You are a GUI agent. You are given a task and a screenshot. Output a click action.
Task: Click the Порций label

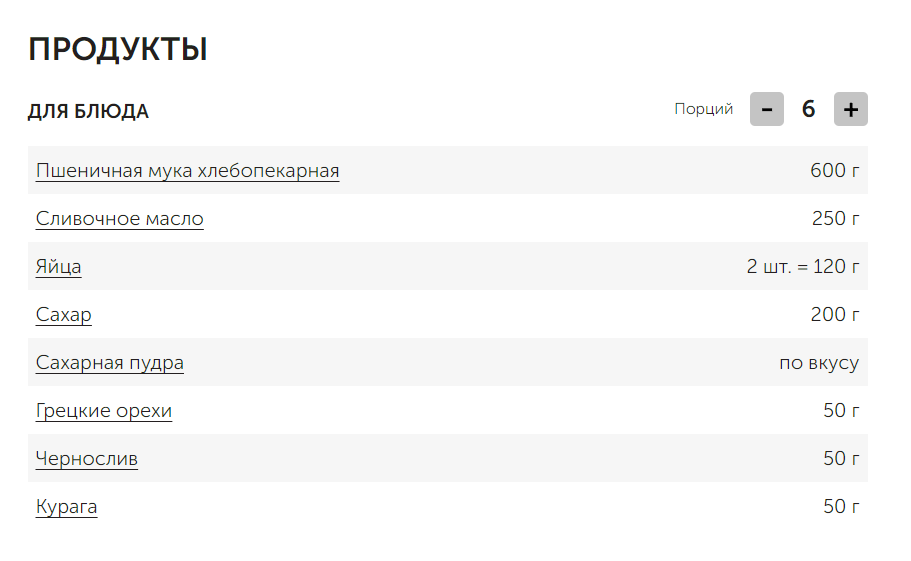pos(704,109)
